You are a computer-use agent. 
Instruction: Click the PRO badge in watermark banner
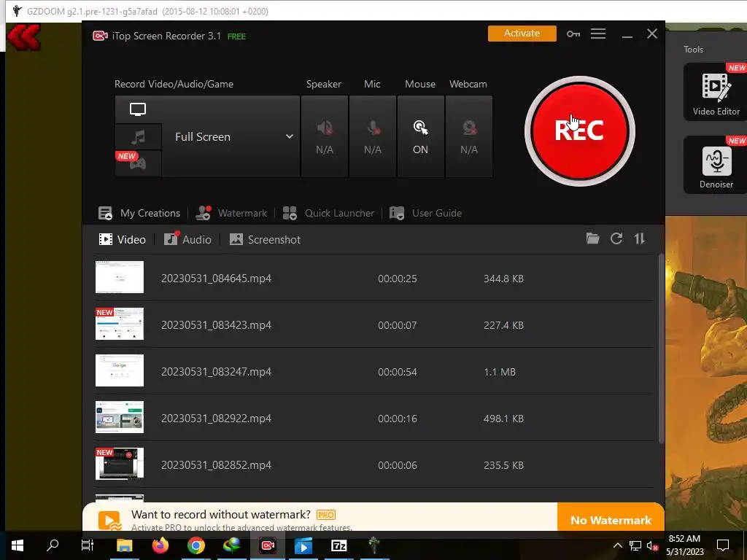pyautogui.click(x=326, y=515)
